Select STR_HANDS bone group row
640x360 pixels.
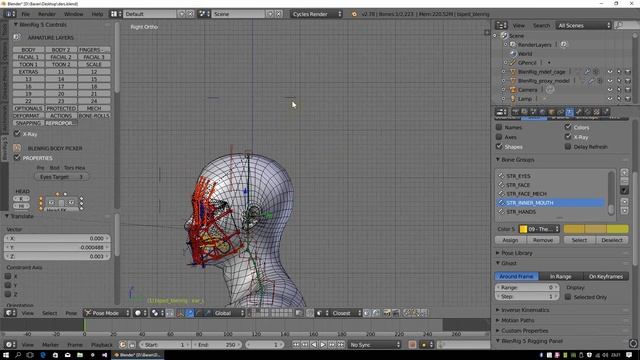(x=550, y=212)
